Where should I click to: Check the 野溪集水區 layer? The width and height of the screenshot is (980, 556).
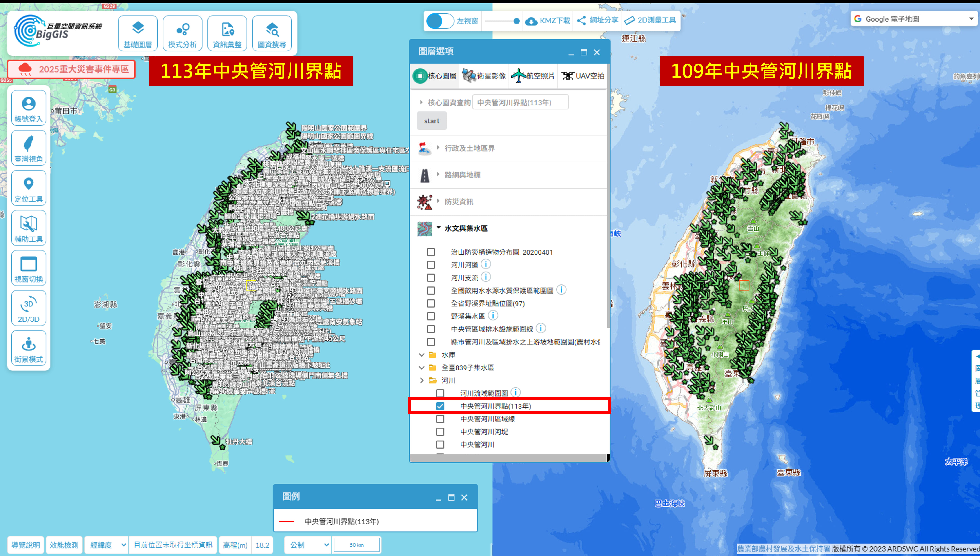(x=431, y=316)
